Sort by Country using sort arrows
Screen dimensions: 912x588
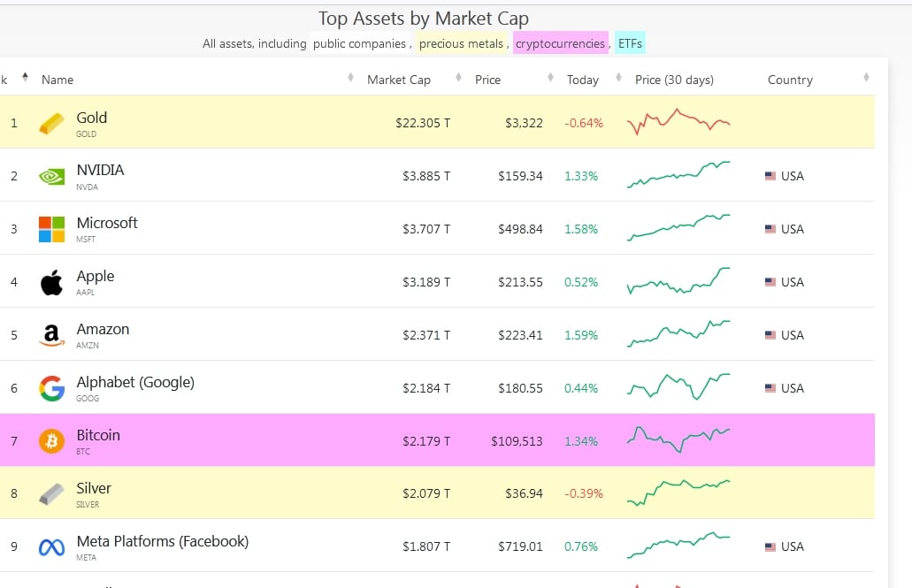coord(866,77)
